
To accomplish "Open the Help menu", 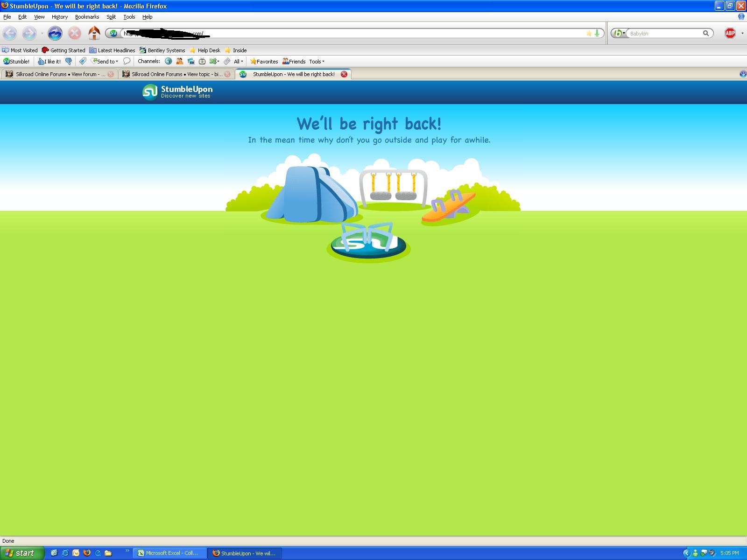I will tap(148, 17).
